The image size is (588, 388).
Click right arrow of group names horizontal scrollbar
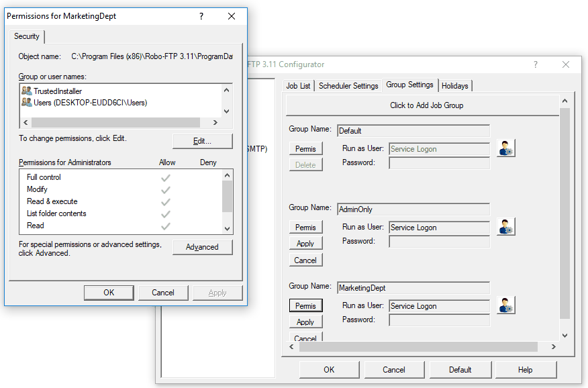[215, 123]
